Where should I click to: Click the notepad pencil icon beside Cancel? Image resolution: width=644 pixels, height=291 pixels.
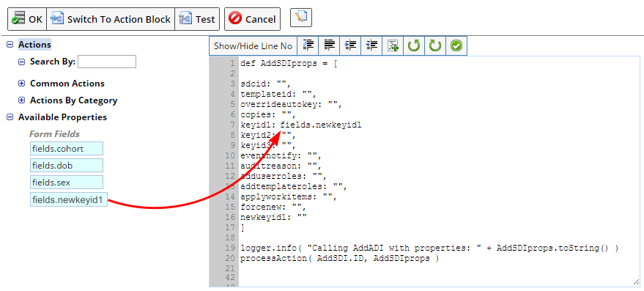coord(301,18)
